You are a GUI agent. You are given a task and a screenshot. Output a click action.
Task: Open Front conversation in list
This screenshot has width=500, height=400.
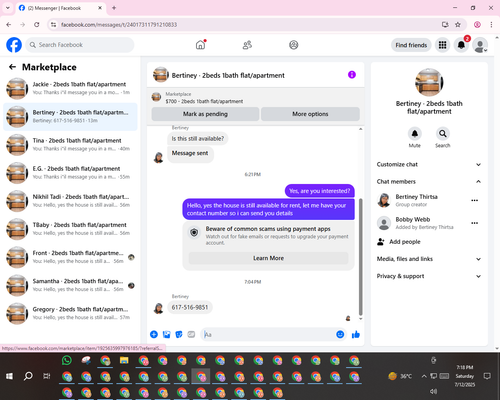(70, 257)
